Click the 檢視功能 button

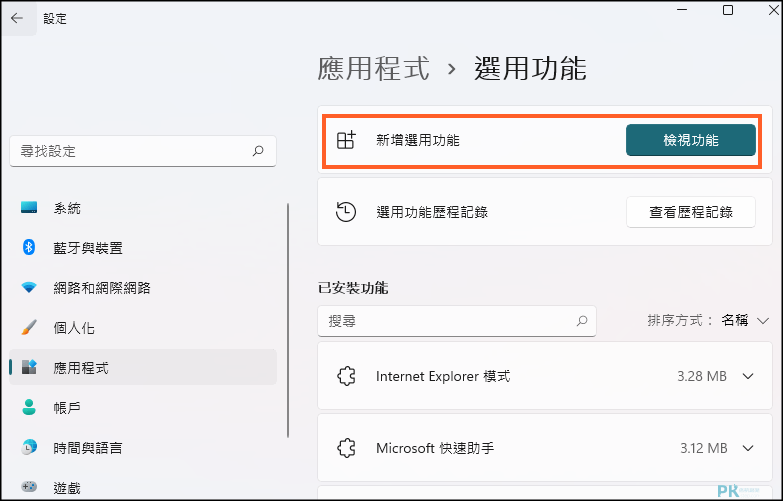pos(691,140)
